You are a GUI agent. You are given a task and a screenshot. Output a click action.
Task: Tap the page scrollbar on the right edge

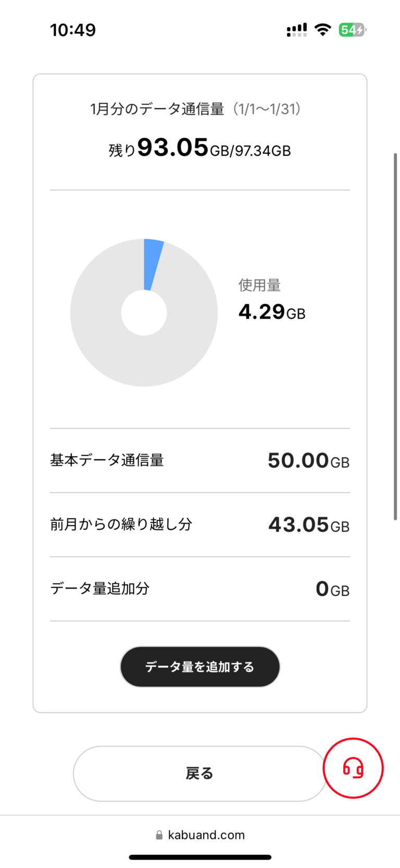pos(395,336)
